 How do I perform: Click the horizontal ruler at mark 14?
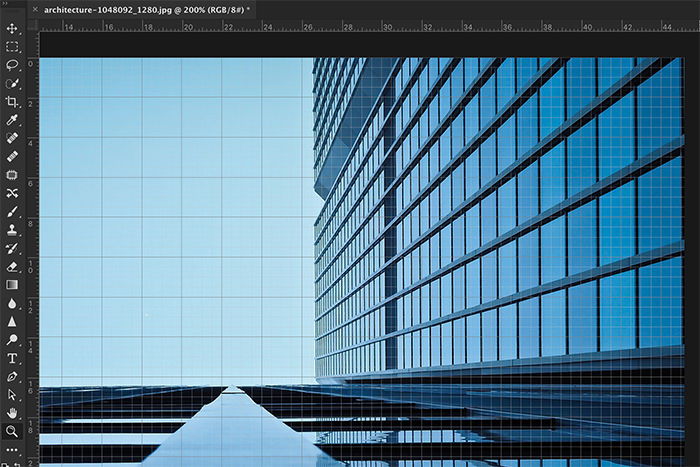click(x=68, y=27)
